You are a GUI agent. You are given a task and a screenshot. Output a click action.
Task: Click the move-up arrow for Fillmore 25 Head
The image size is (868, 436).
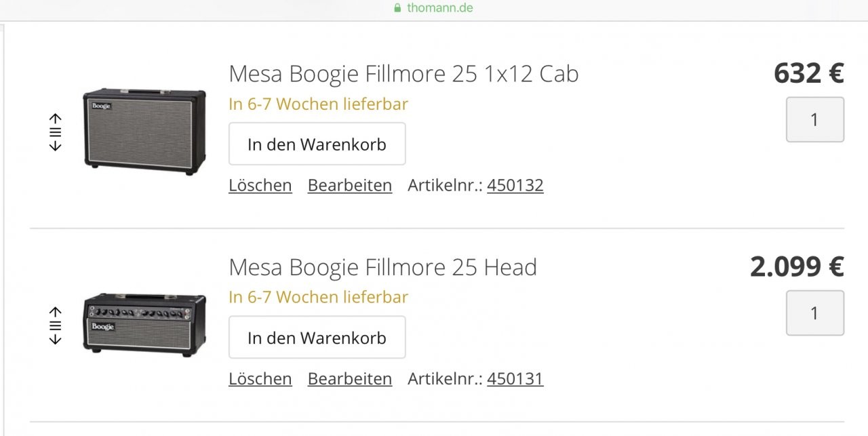(x=56, y=312)
